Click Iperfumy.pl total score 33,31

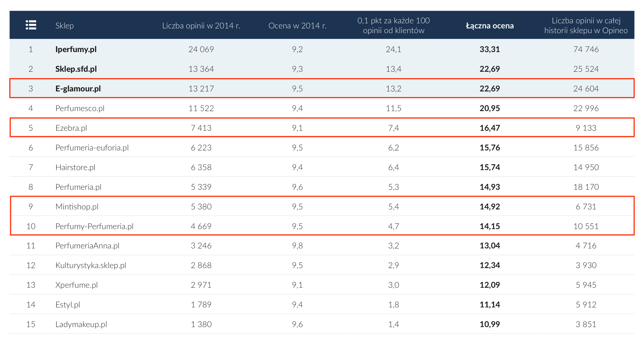tap(490, 49)
